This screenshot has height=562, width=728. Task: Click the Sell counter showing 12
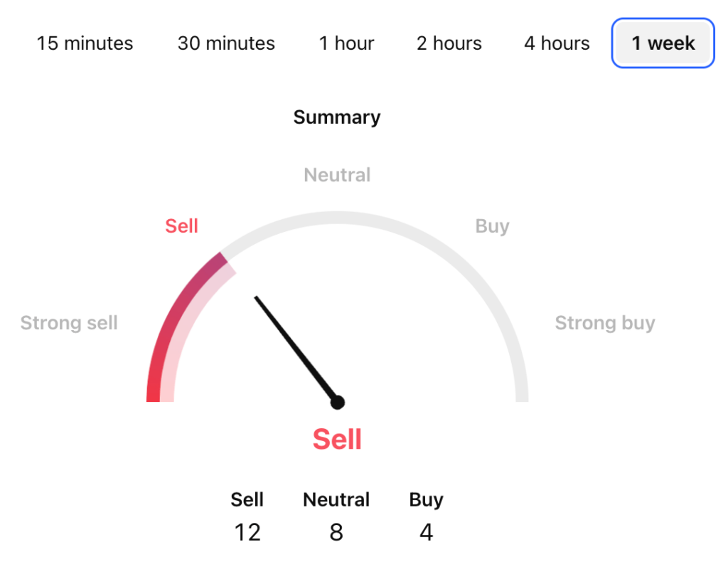coord(247,531)
